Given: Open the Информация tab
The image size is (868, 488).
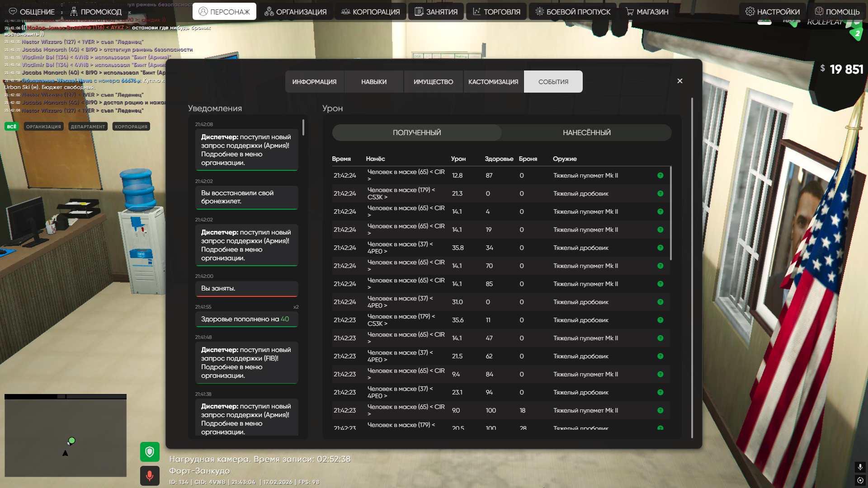Looking at the screenshot, I should click(x=314, y=82).
